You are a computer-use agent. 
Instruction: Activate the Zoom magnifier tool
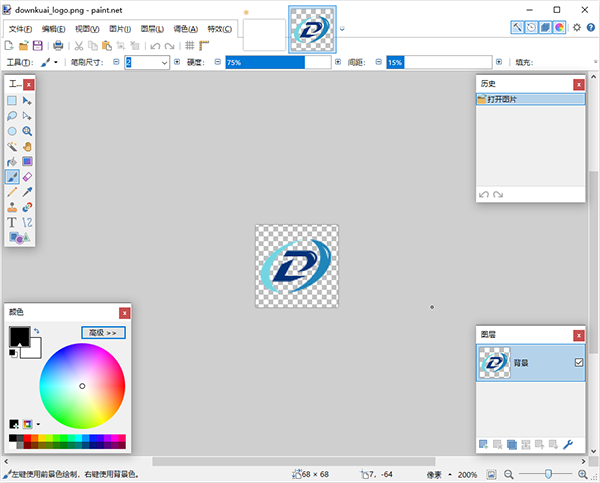(x=27, y=131)
